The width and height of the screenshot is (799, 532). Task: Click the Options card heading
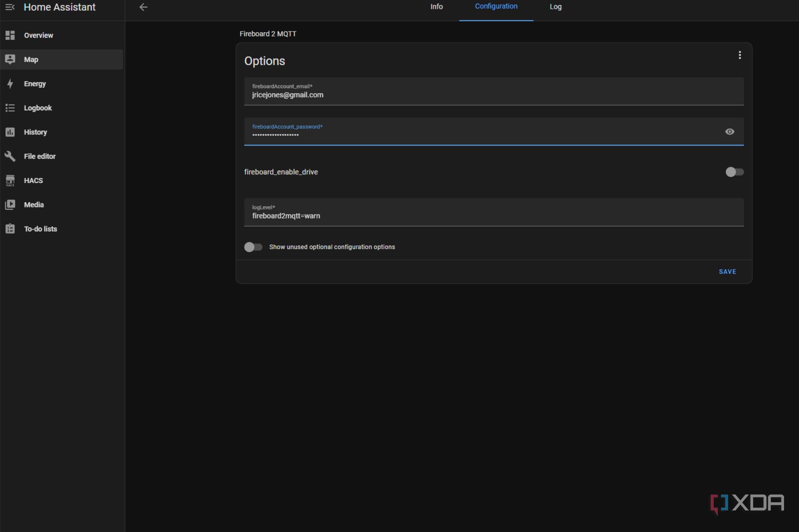click(264, 61)
